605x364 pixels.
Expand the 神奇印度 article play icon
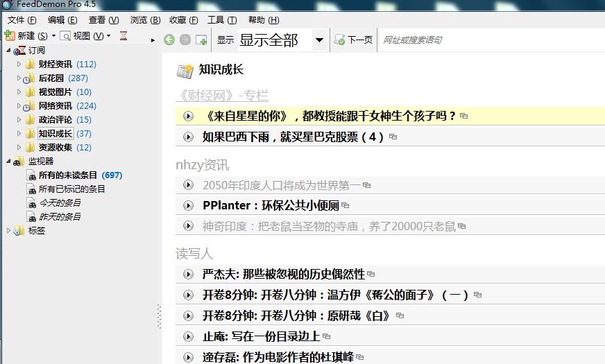[x=188, y=225]
